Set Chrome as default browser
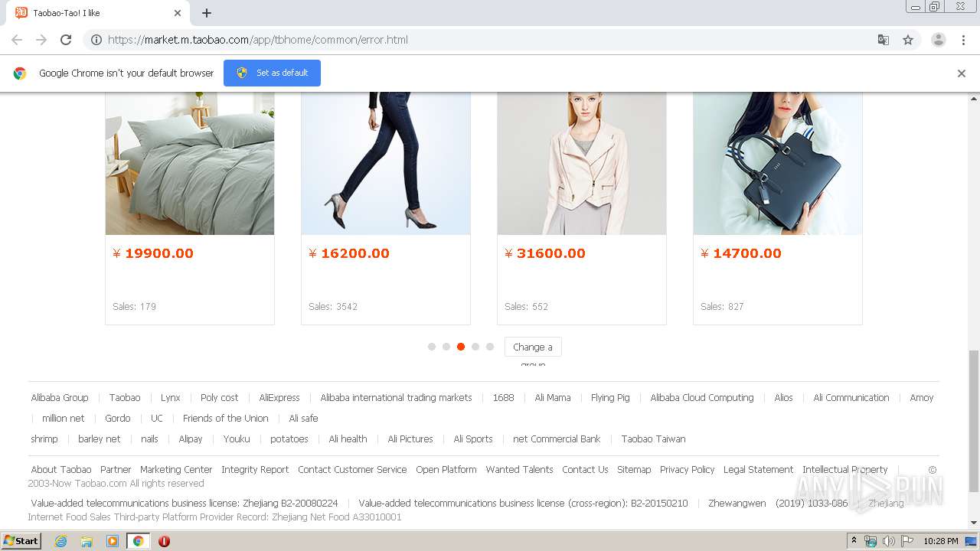980x551 pixels. coord(272,73)
